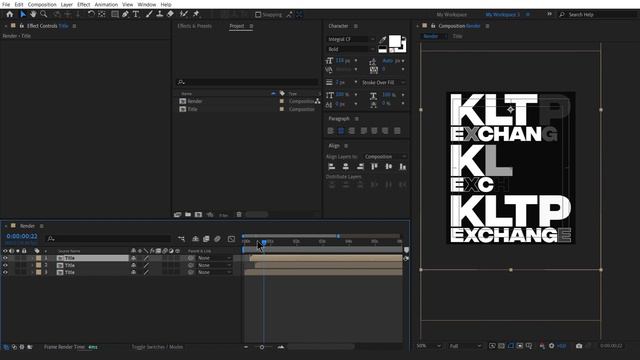Select the Brush tool

pyautogui.click(x=149, y=14)
